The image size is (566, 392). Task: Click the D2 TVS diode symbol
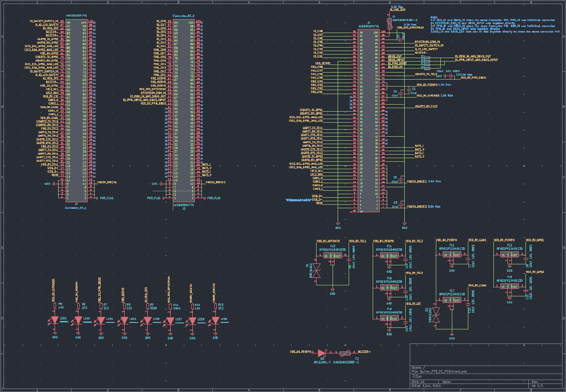[436, 315]
